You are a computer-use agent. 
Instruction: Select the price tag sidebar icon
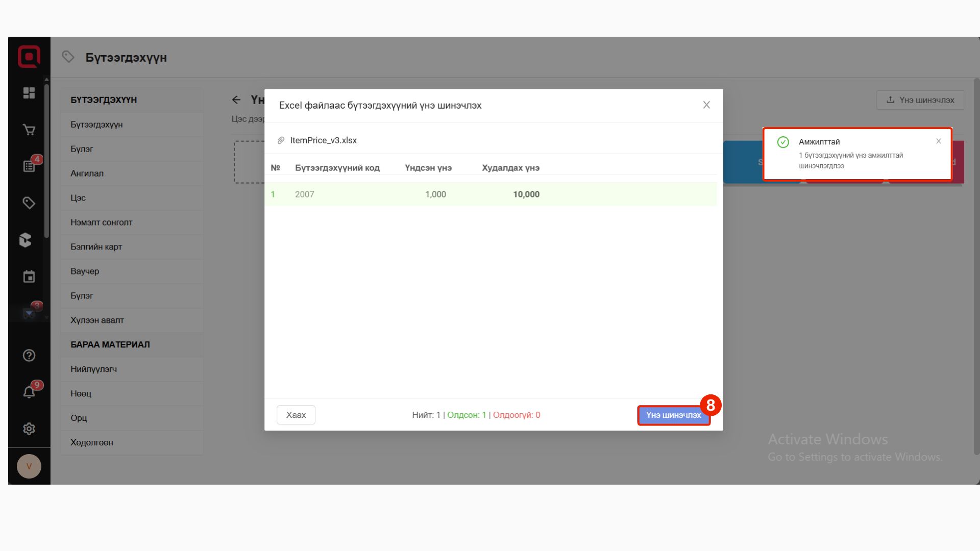29,203
